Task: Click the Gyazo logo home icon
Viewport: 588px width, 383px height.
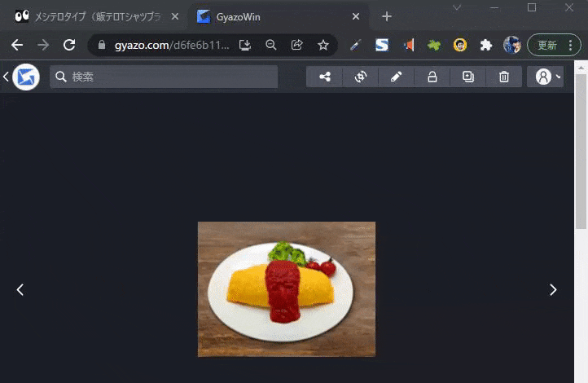Action: [26, 77]
